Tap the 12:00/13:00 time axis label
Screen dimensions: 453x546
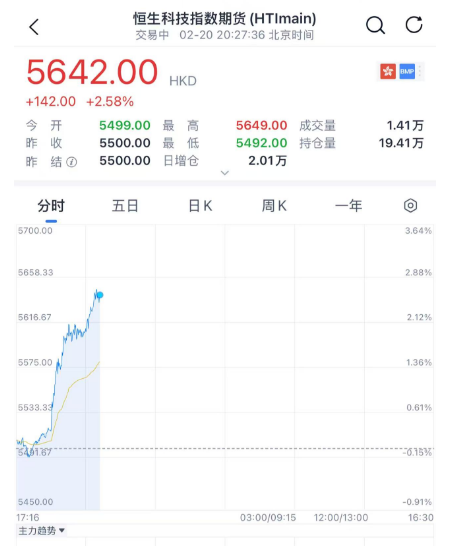[341, 517]
